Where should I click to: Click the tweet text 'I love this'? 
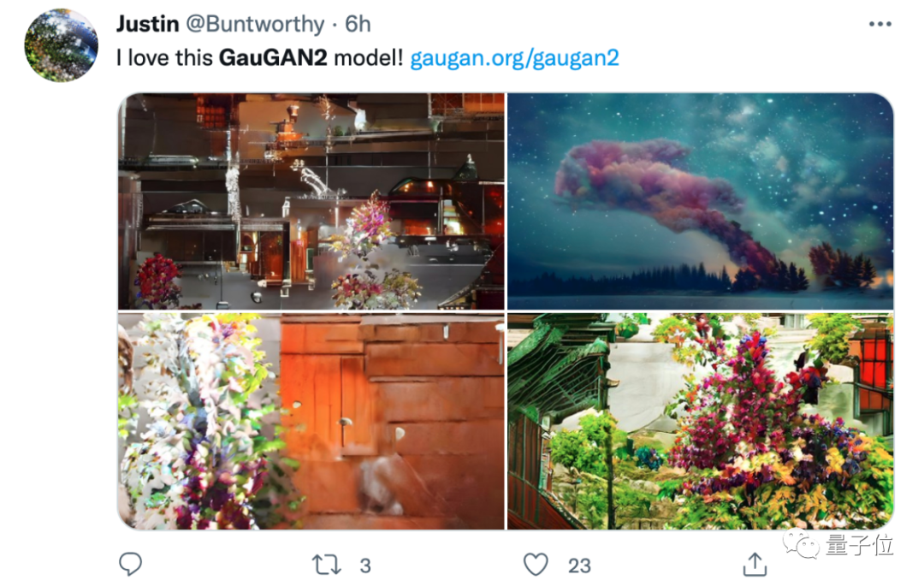click(x=164, y=57)
